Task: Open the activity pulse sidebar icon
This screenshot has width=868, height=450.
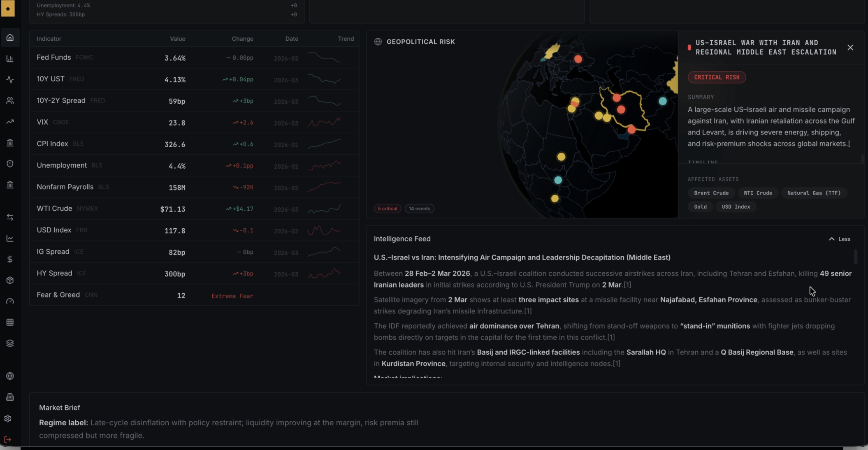Action: [x=10, y=80]
